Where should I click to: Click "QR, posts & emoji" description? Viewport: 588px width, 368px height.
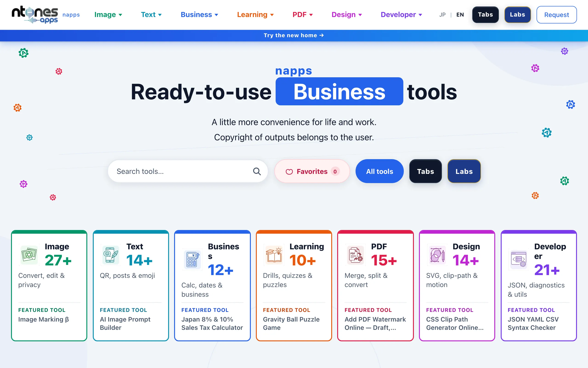(x=127, y=276)
